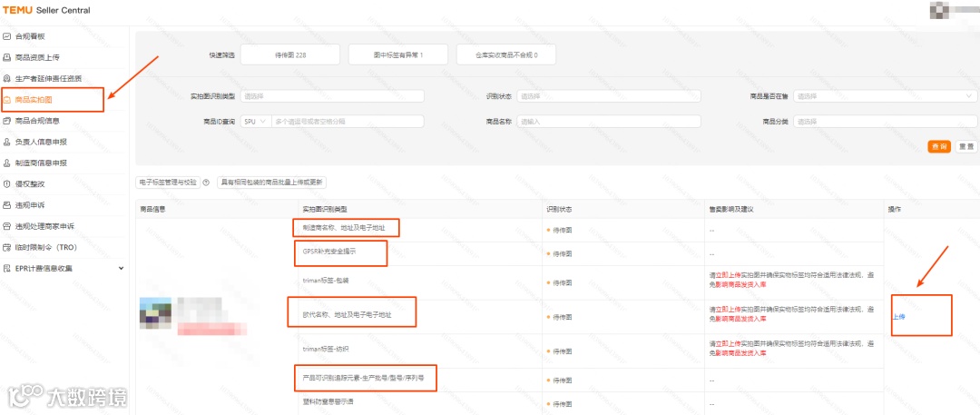Open the 商品分类 dropdown

coord(885,122)
